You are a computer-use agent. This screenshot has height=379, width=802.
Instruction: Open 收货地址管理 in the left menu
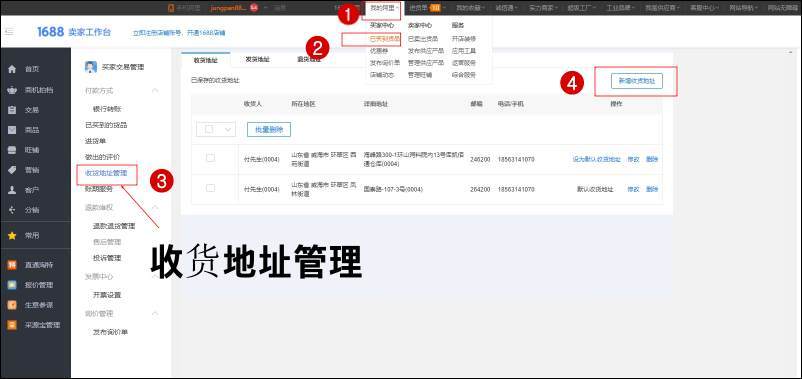click(106, 173)
